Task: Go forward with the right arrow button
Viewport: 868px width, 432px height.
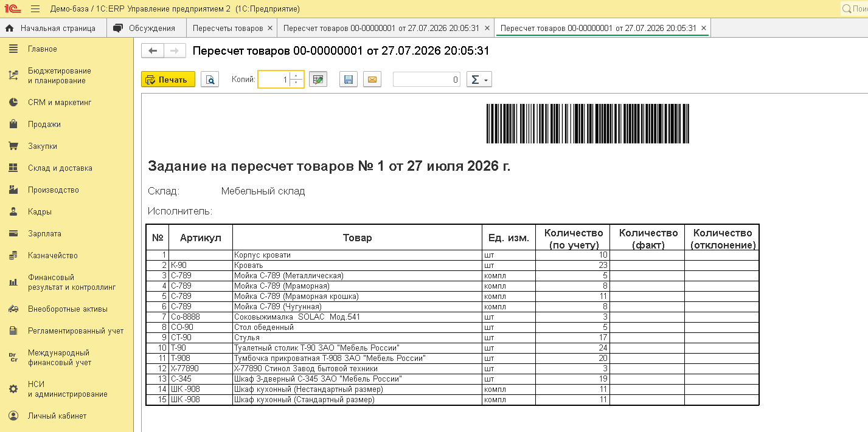Action: [x=175, y=51]
